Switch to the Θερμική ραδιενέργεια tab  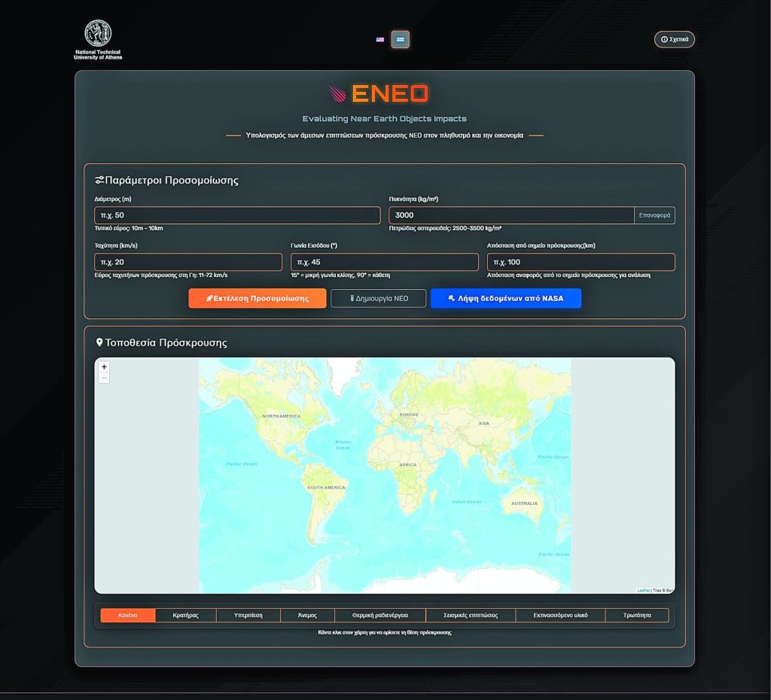click(x=379, y=616)
